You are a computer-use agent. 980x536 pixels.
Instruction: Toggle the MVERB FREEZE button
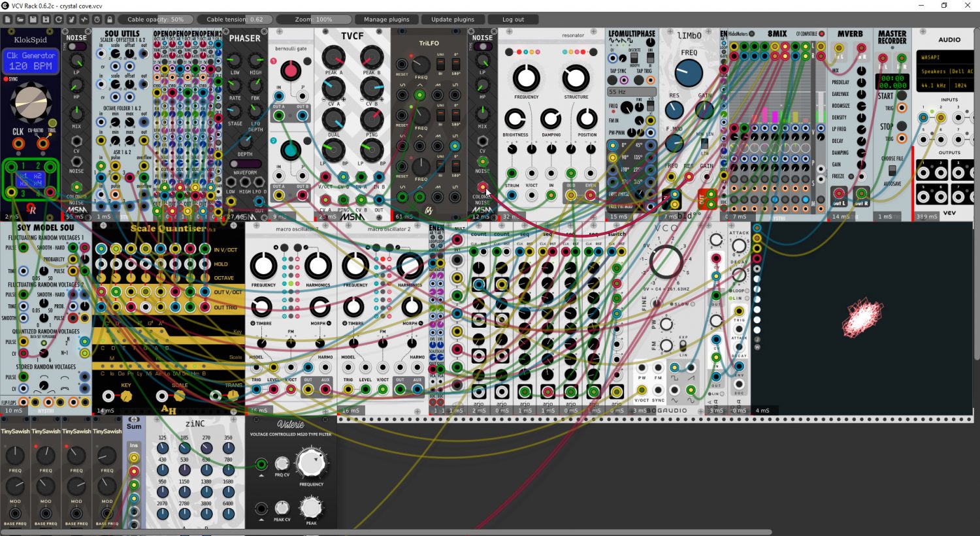pyautogui.click(x=851, y=176)
